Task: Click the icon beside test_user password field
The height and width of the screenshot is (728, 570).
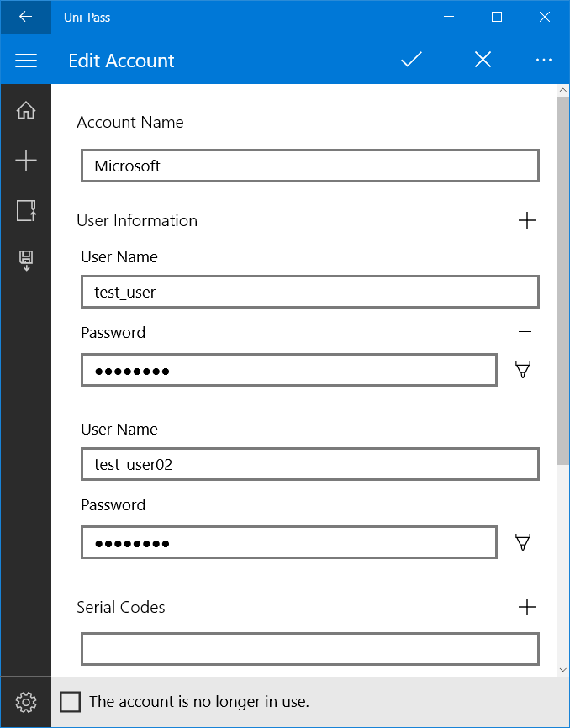Action: click(x=524, y=370)
